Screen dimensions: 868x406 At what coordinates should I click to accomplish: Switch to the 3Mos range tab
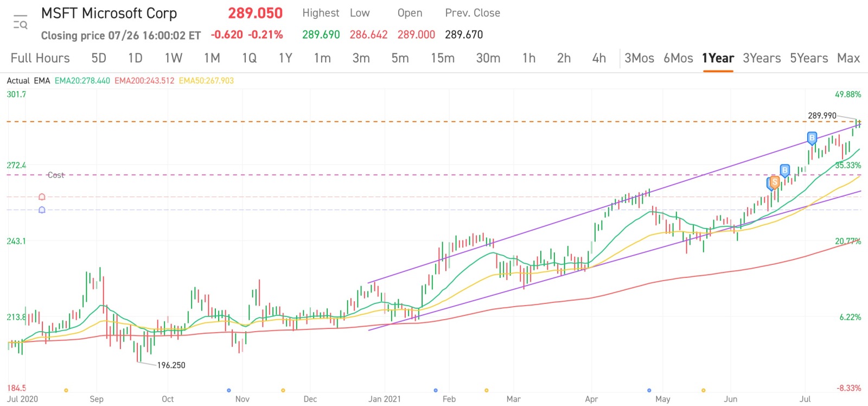639,58
